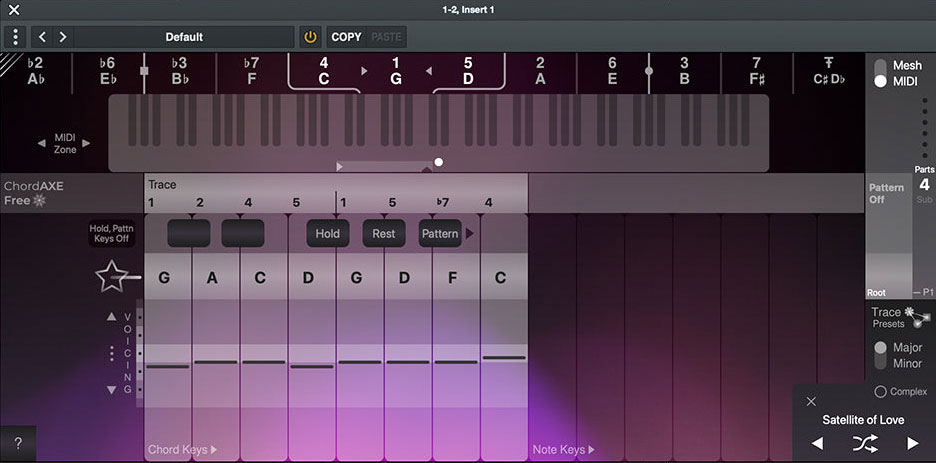
Task: Click the shuffle preset icon
Action: click(864, 443)
